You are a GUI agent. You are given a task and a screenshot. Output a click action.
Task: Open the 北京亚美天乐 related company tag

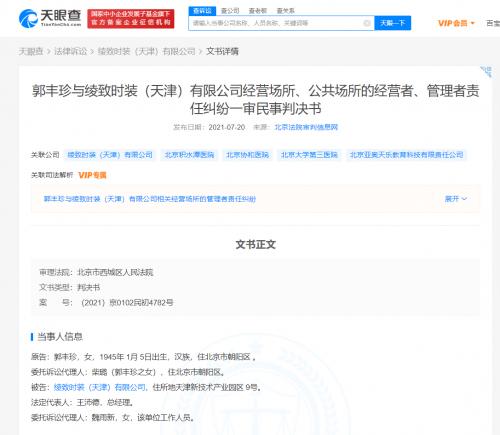click(406, 155)
